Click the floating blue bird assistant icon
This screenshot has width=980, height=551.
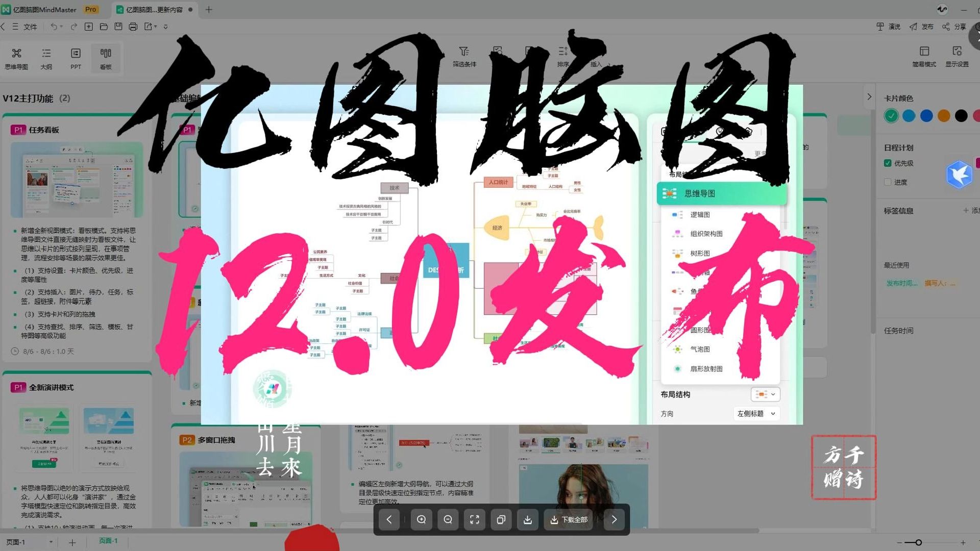pos(959,174)
